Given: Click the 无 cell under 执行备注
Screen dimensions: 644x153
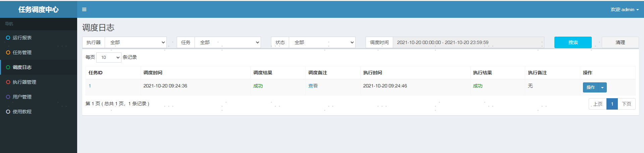Looking at the screenshot, I should pos(530,86).
